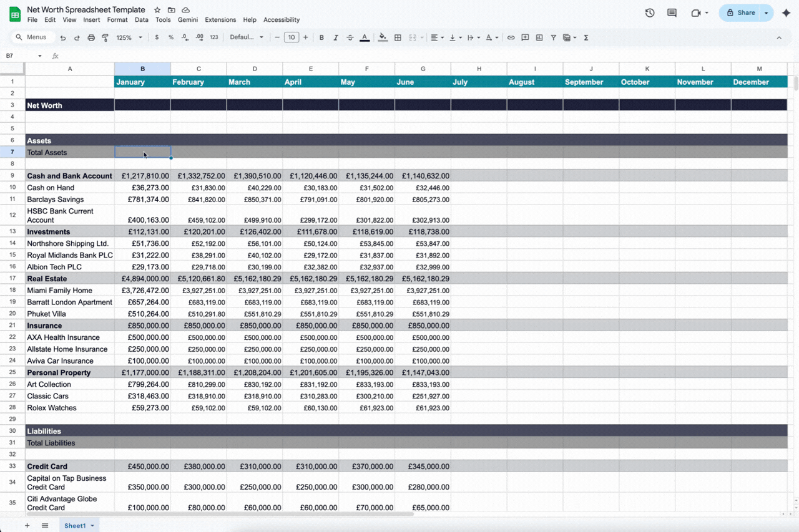Toggle italic formatting
Viewport: 799px width, 532px height.
tap(336, 37)
